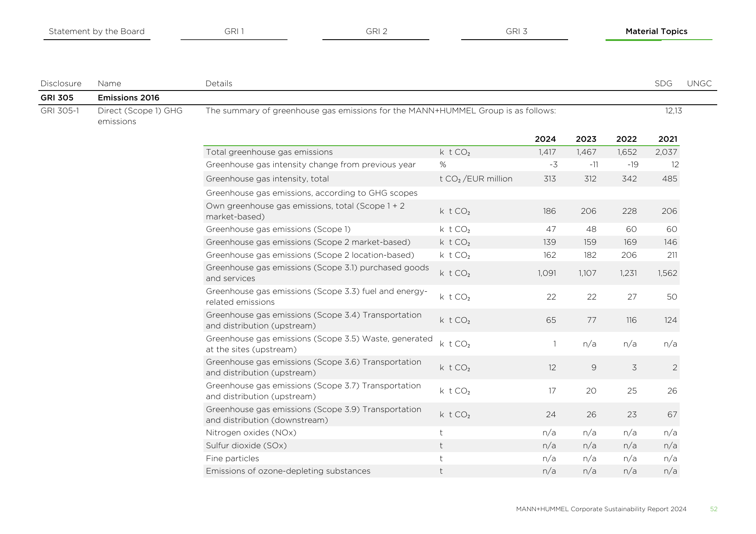Image resolution: width=756 pixels, height=534 pixels.
Task: Click the Direct (Scope 1) GHG emissions name
Action: (140, 116)
